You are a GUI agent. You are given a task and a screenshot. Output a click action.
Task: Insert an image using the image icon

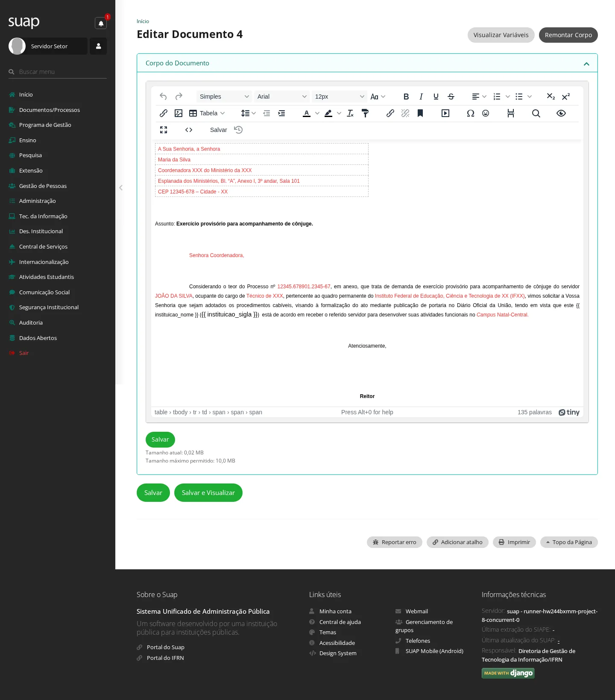[179, 113]
